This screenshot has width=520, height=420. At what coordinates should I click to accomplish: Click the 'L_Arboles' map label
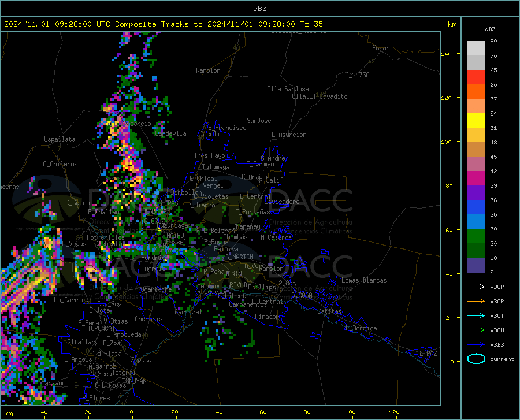pyautogui.click(x=78, y=359)
